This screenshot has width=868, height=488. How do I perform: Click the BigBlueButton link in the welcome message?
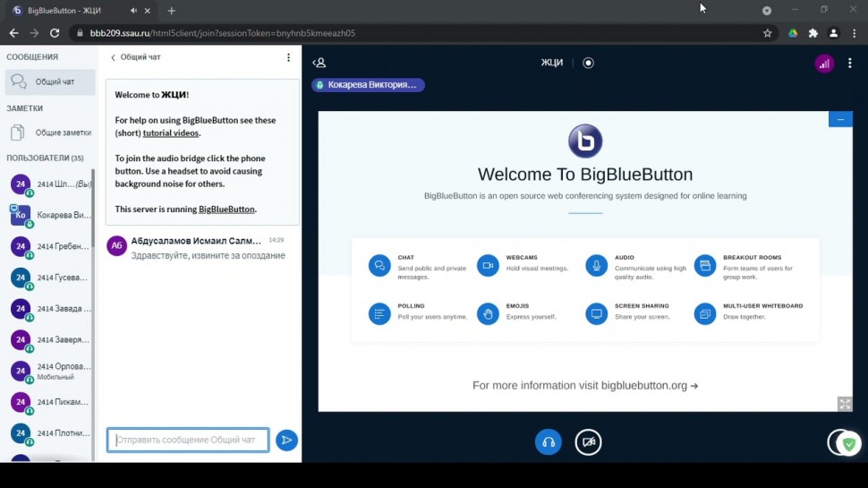pos(226,209)
